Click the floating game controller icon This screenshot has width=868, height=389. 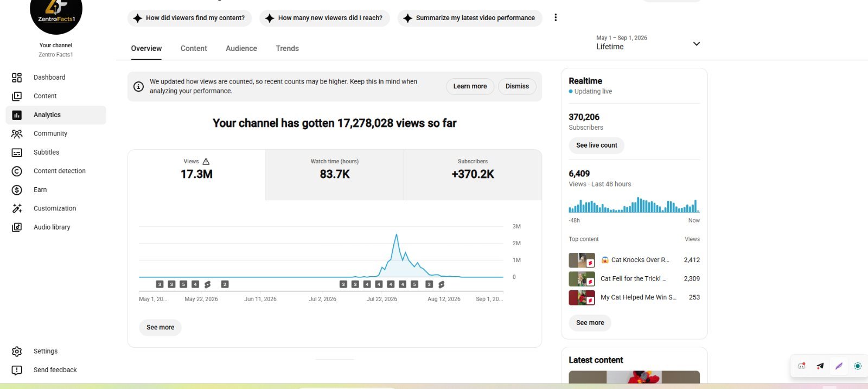(x=801, y=366)
